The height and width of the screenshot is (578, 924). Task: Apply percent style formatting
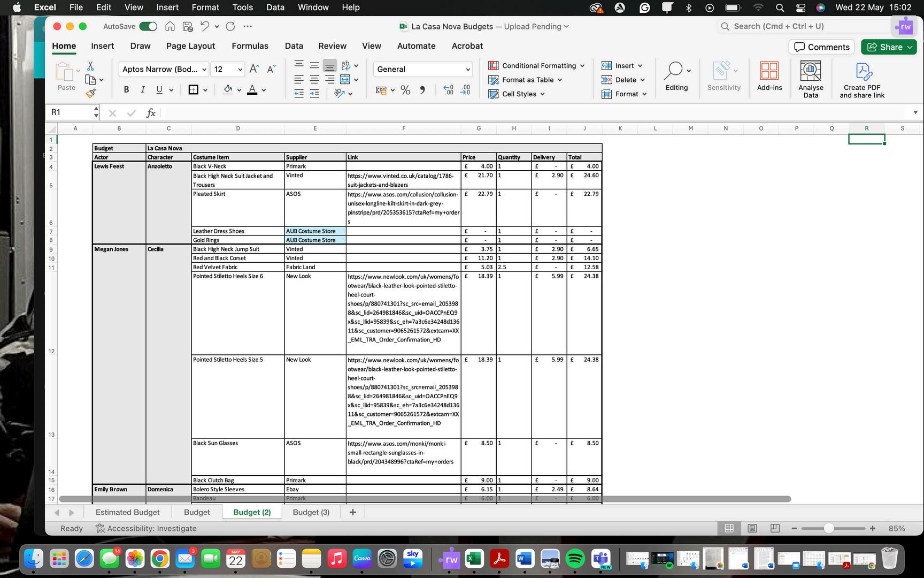pos(405,90)
